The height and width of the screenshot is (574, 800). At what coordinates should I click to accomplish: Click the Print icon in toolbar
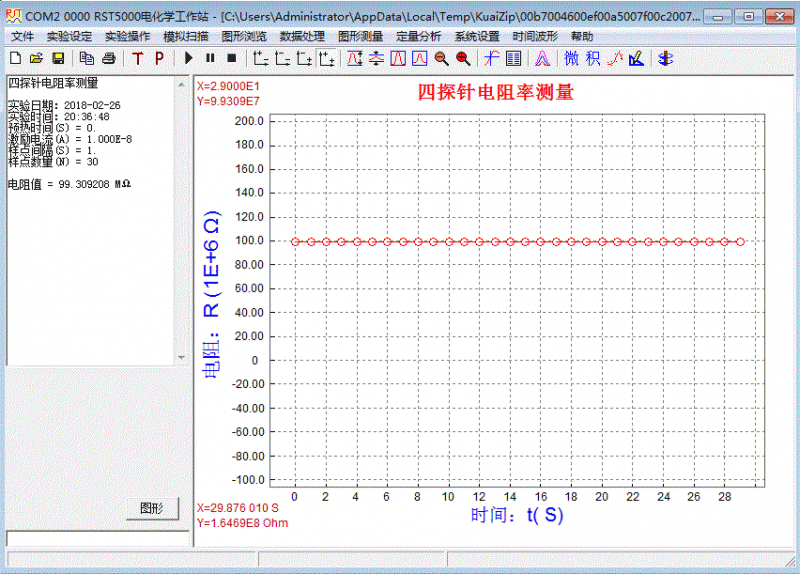tap(108, 58)
